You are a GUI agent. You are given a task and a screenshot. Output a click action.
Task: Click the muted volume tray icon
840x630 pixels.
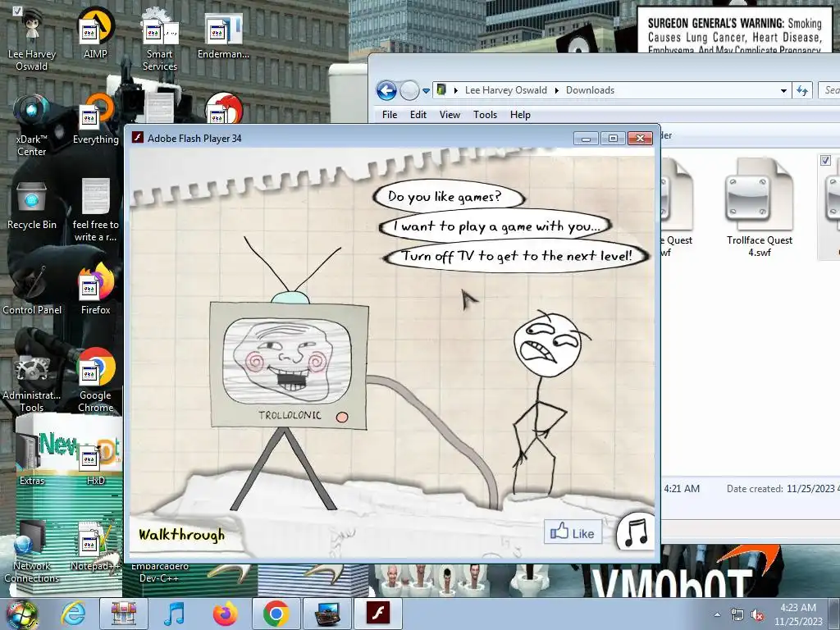[x=758, y=615]
